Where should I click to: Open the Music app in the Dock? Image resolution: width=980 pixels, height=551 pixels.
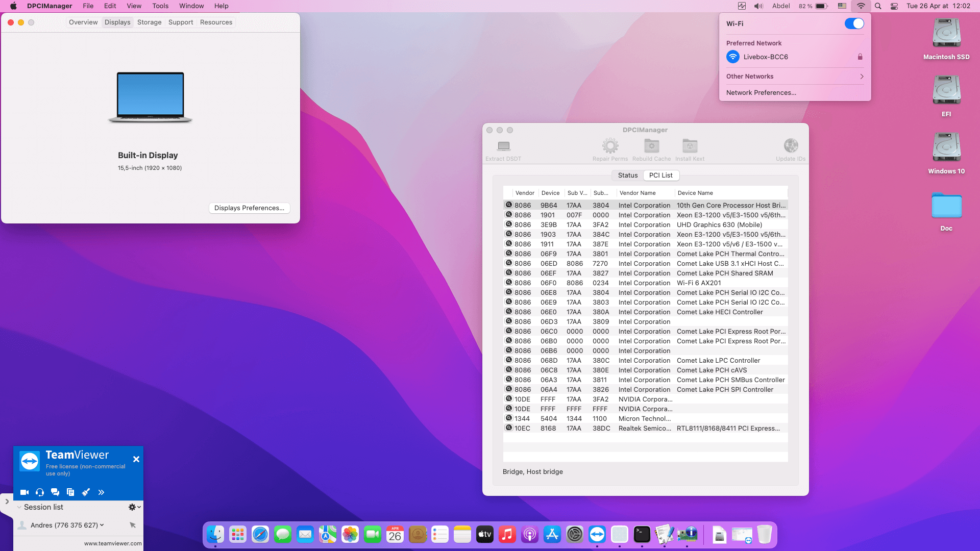[507, 535]
